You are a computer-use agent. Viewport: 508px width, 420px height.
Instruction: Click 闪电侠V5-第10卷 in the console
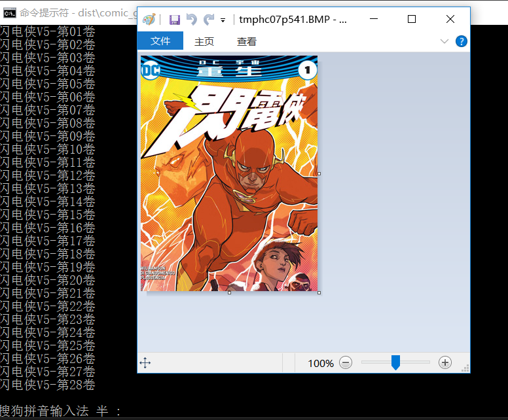pos(48,150)
